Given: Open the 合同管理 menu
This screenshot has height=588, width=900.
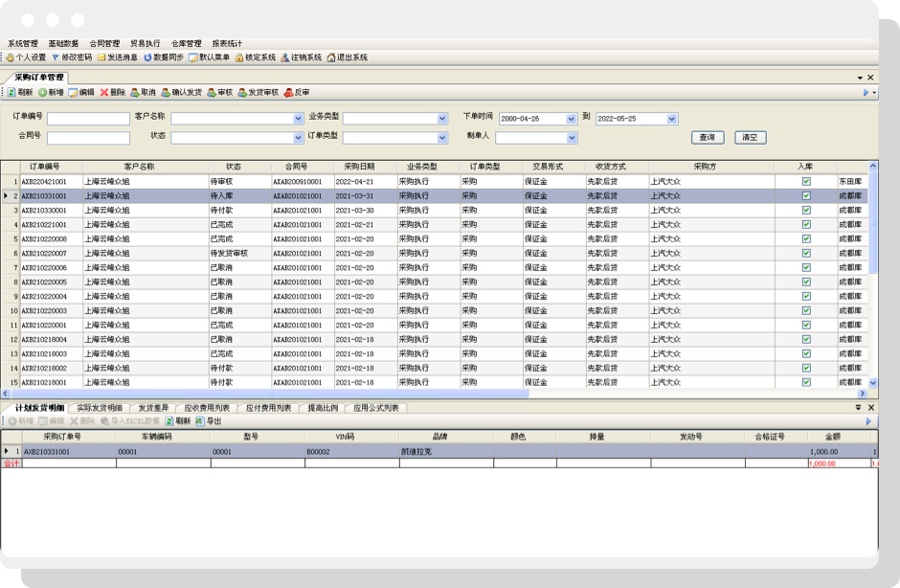Looking at the screenshot, I should (104, 43).
